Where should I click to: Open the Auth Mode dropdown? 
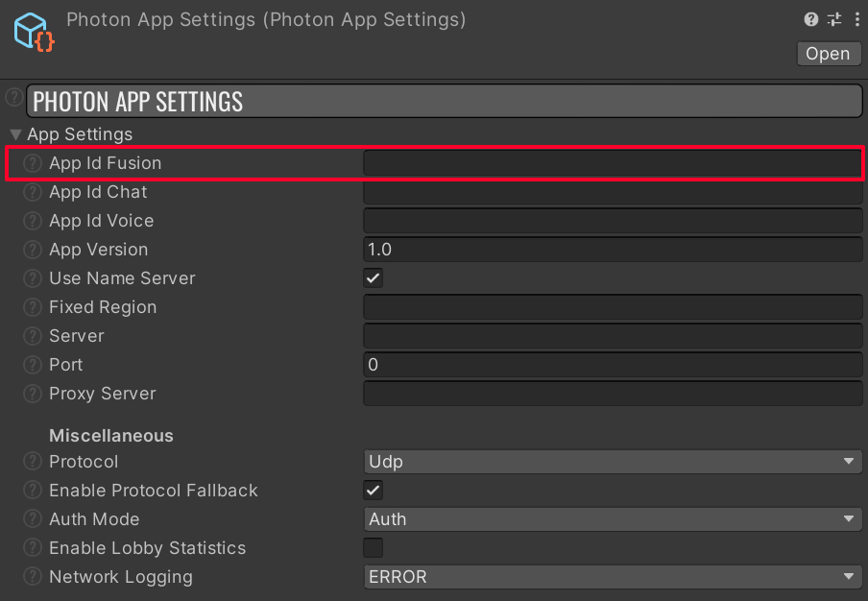[x=613, y=519]
